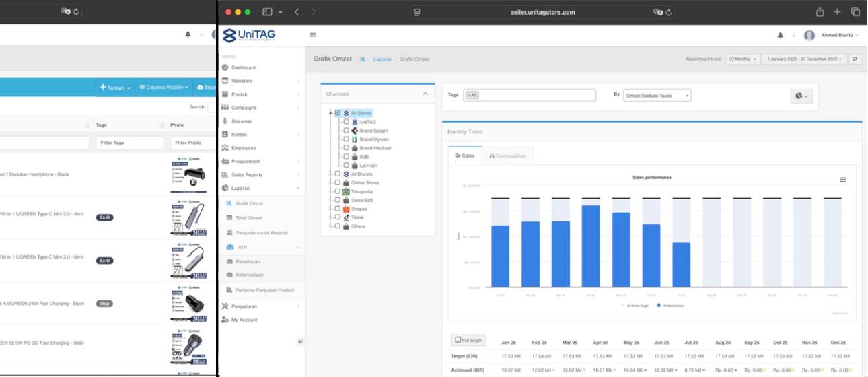Click the hamburger sidebar toggle icon

[313, 35]
